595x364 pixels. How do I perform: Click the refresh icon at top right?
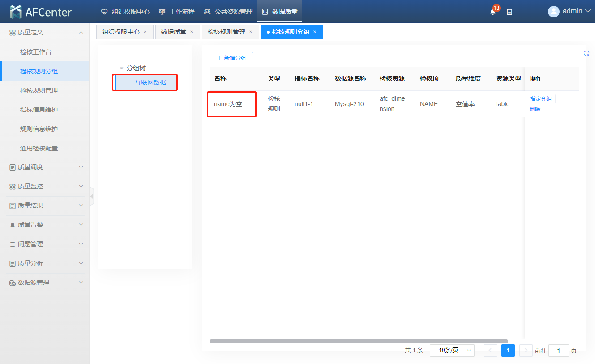click(586, 53)
